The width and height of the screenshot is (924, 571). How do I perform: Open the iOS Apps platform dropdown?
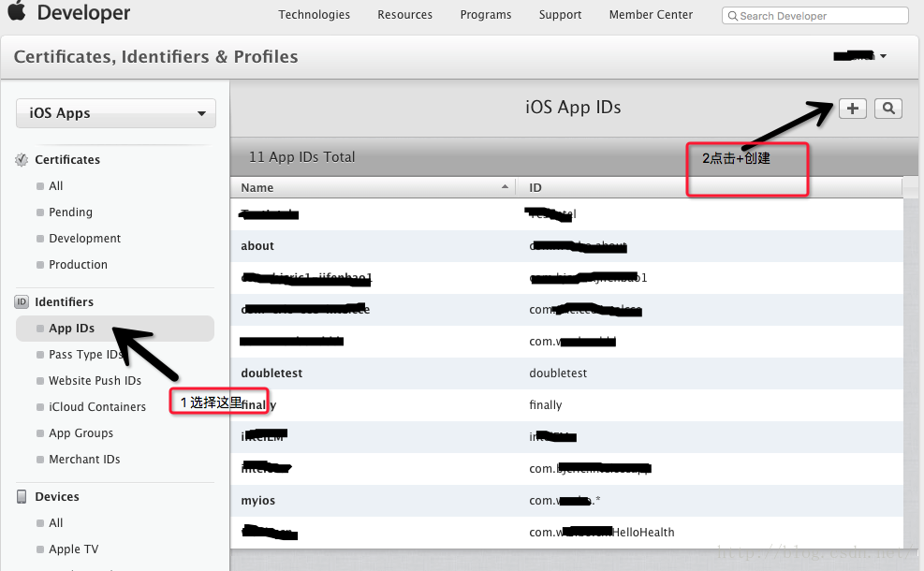[x=115, y=113]
